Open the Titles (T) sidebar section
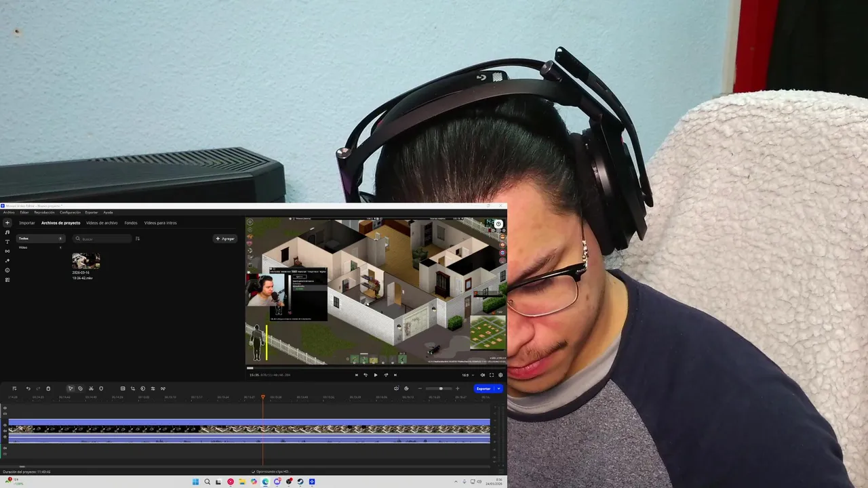Screen dimensions: 868x488 (7, 242)
